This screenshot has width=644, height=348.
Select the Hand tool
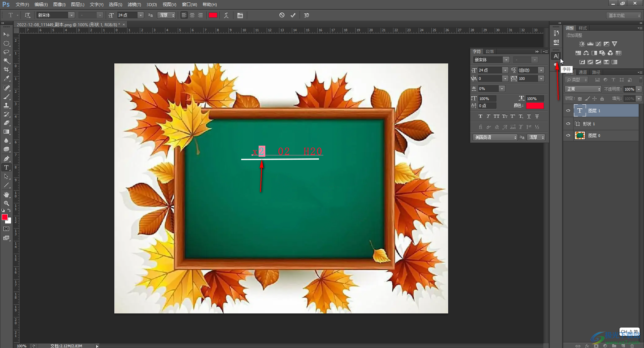click(6, 195)
